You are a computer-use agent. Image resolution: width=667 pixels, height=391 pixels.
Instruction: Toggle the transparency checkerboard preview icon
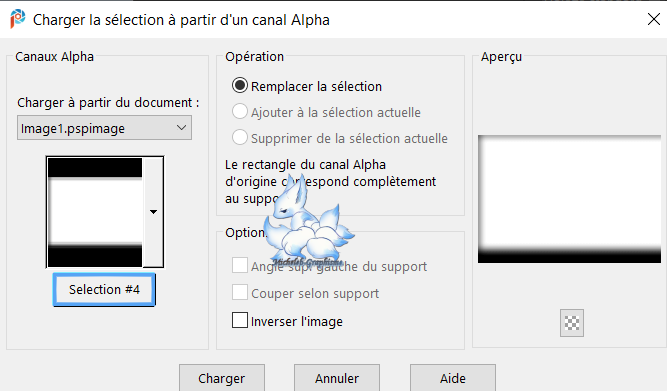(572, 323)
